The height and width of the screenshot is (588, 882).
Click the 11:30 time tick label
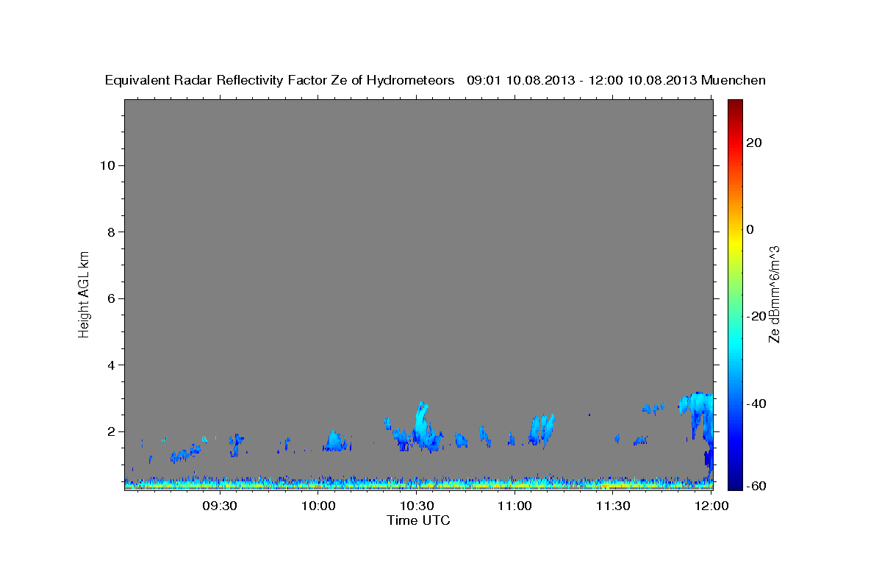tap(614, 506)
